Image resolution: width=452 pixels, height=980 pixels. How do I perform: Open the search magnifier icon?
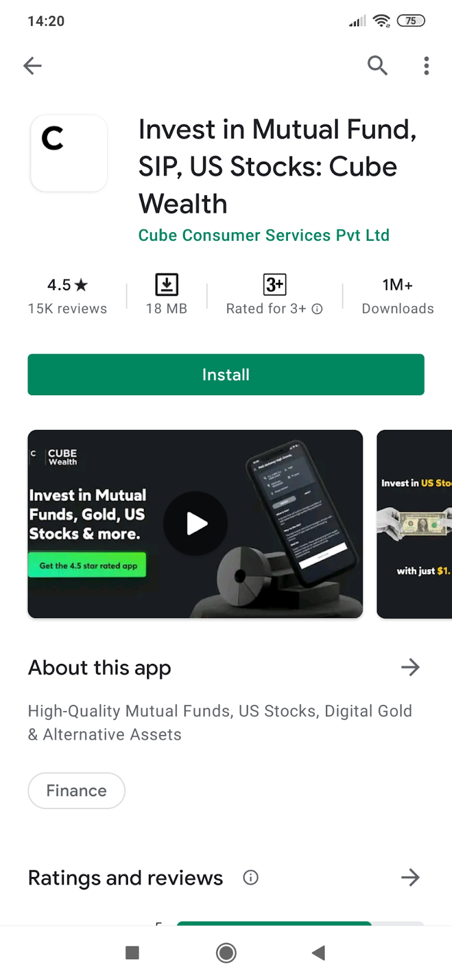point(377,65)
